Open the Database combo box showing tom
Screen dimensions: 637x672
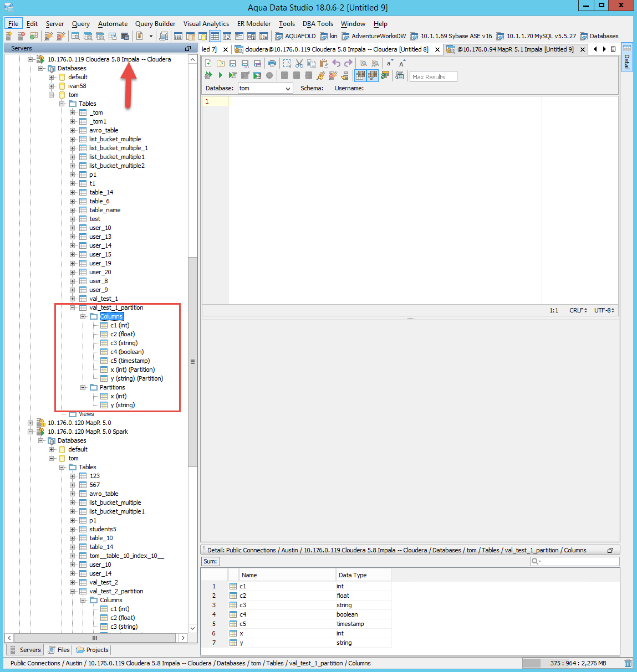pos(265,88)
